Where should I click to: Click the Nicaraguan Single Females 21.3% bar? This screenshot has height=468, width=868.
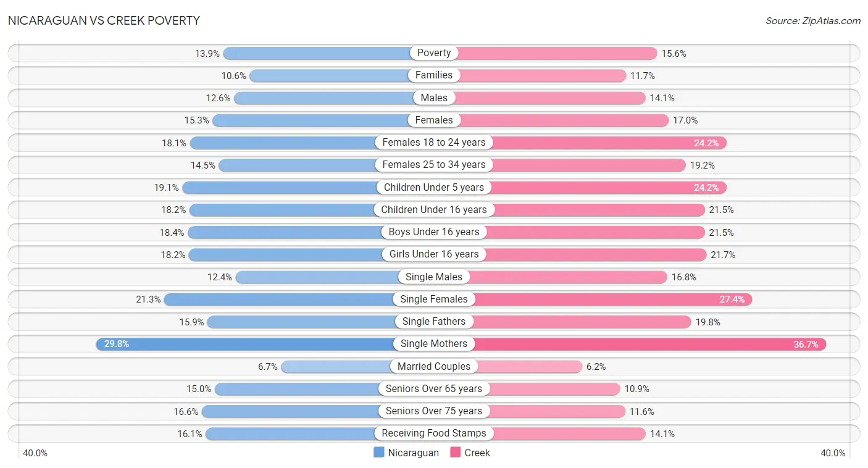(x=299, y=299)
